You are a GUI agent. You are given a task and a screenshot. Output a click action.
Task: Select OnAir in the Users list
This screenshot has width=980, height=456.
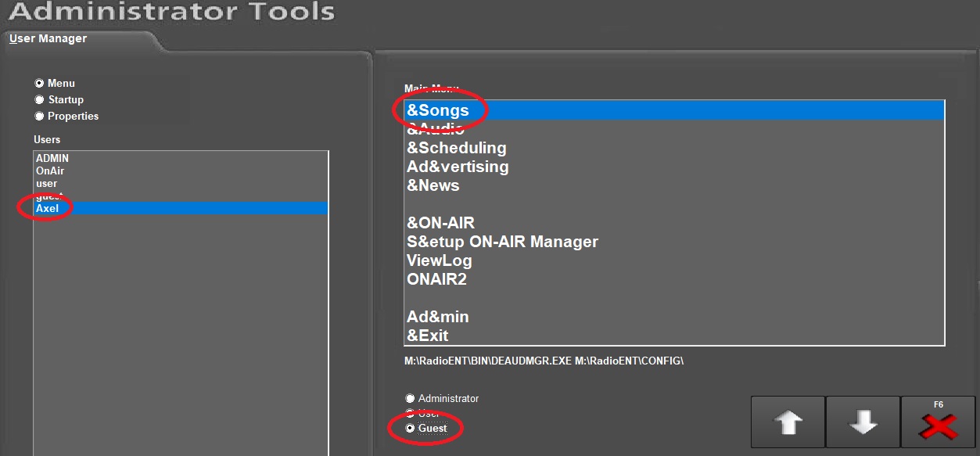click(50, 171)
